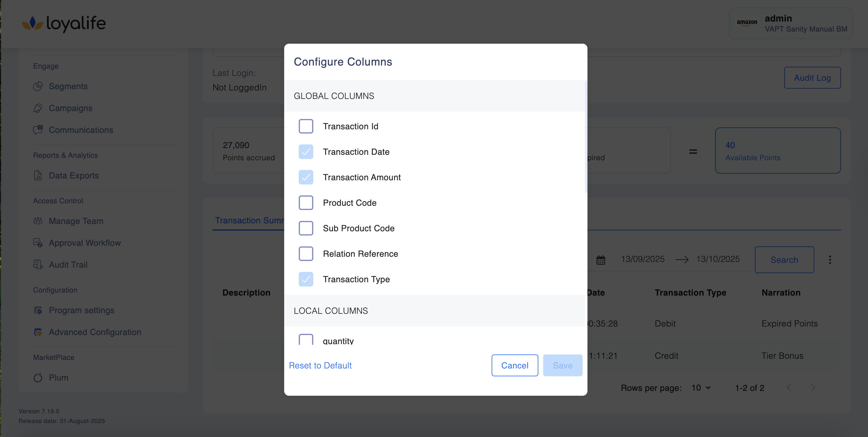Uncheck the Transaction Amount column
Screen dimensions: 868x437
[306, 177]
